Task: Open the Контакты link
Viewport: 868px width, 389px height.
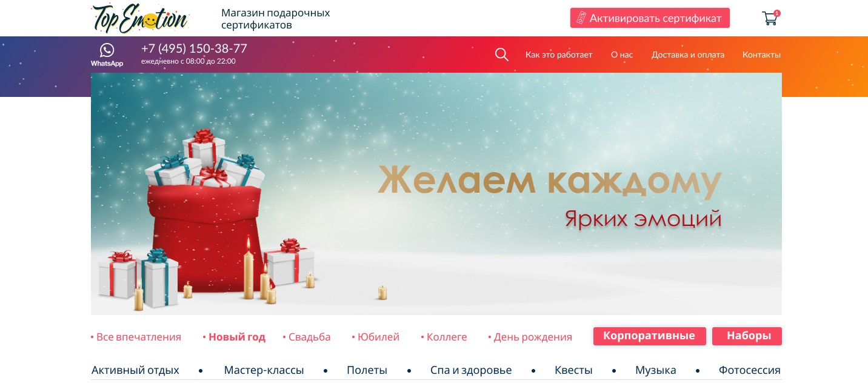Action: click(761, 55)
